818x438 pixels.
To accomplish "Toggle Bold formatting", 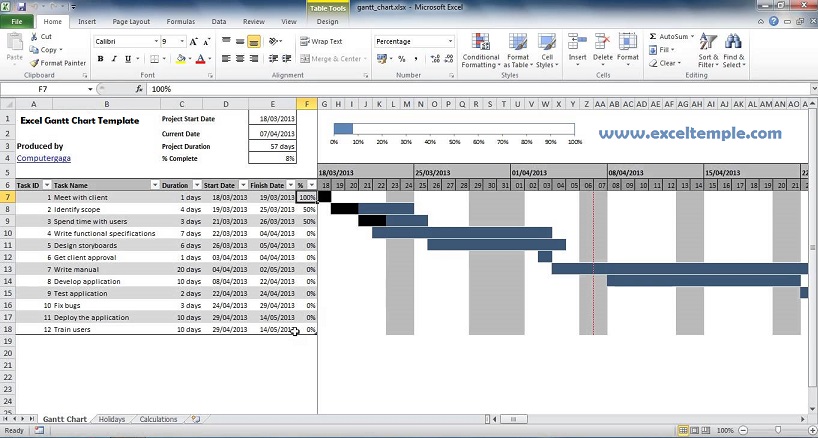I will point(100,59).
